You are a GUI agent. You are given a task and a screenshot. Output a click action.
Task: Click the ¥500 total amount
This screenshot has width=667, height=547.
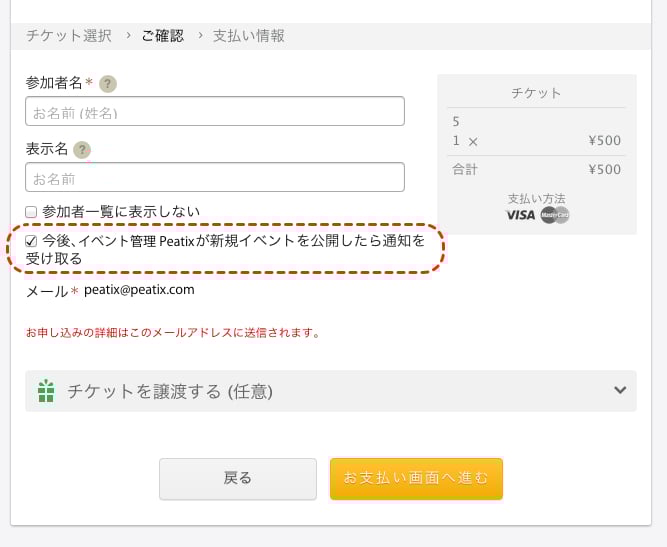coord(604,169)
